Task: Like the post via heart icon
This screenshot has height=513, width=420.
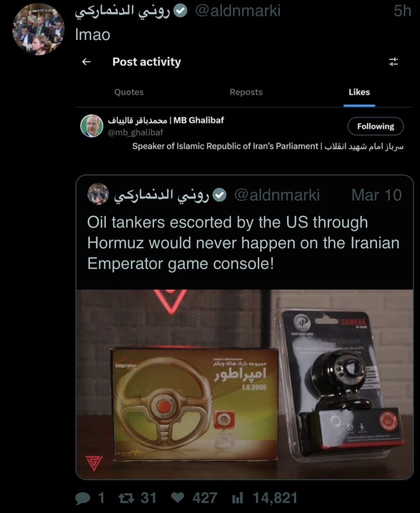Action: [178, 498]
